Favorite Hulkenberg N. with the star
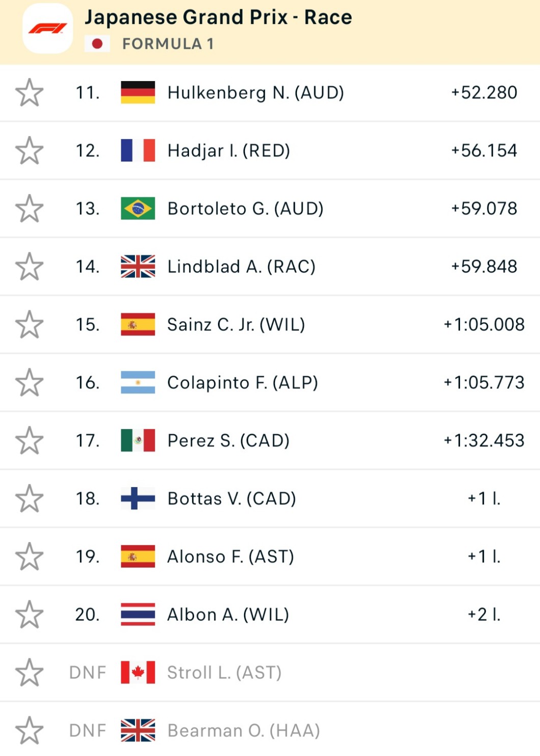This screenshot has height=756, width=540. (29, 93)
